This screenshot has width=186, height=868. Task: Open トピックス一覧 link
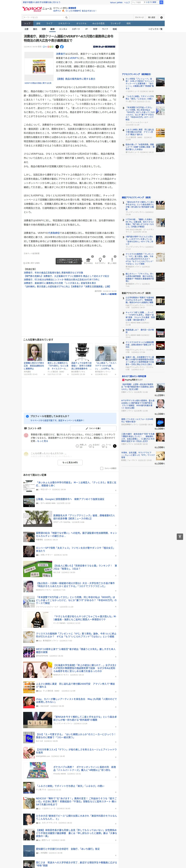(x=155, y=29)
